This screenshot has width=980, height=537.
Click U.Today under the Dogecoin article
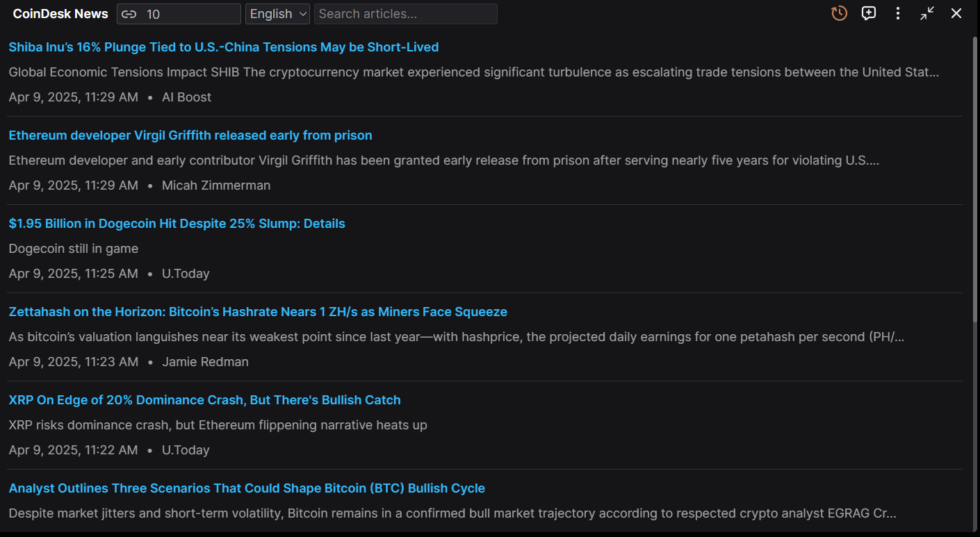click(186, 274)
